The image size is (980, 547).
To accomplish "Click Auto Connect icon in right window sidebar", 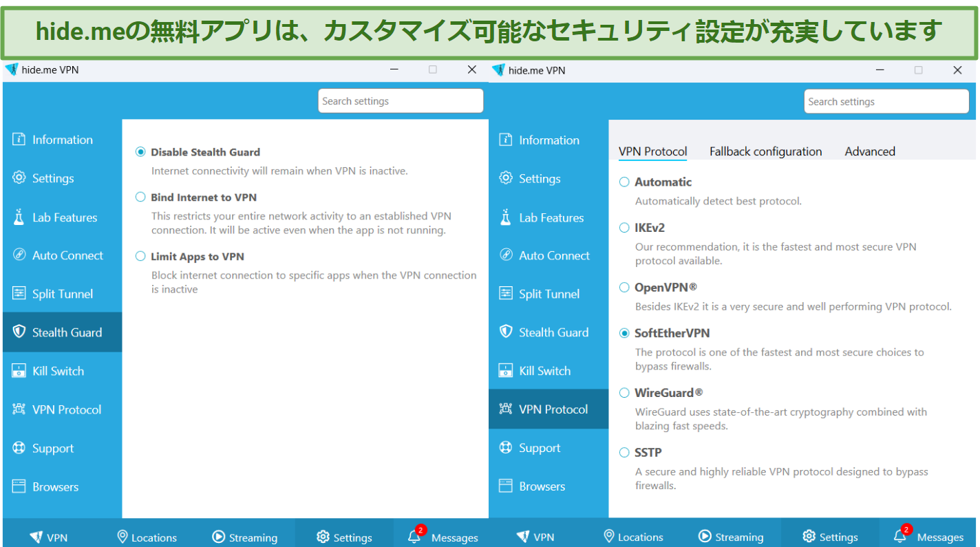I will point(506,255).
